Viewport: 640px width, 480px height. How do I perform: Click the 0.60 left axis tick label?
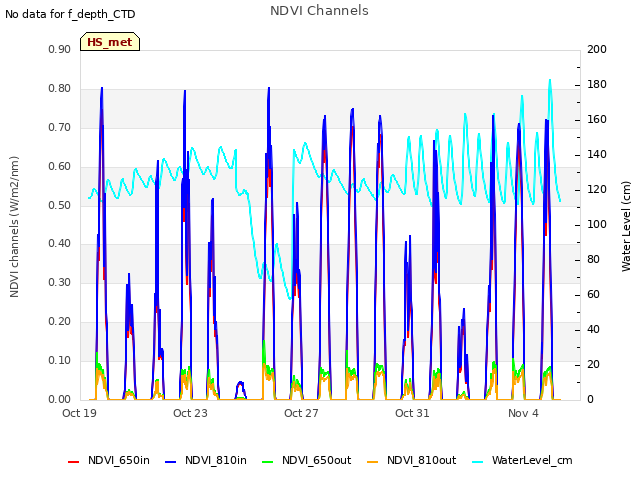coord(60,167)
